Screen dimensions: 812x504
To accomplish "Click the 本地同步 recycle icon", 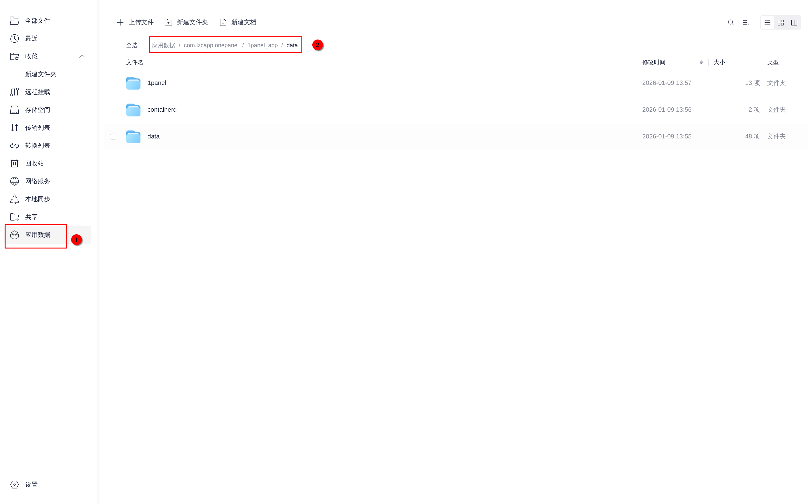I will click(14, 199).
